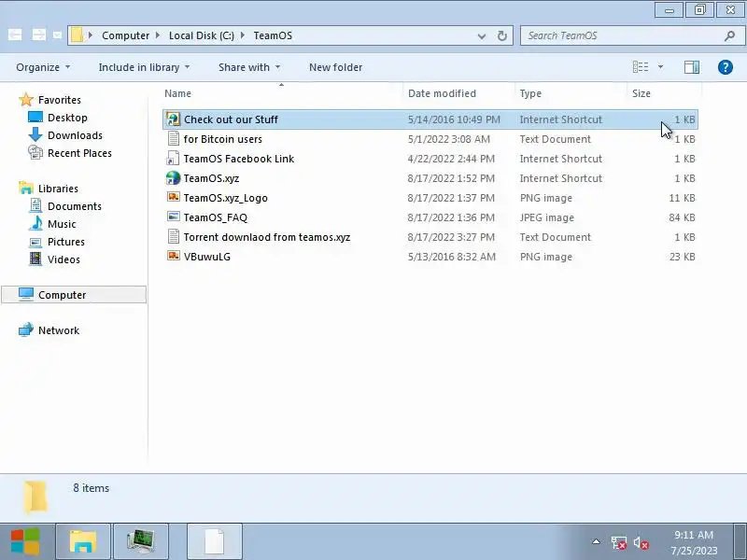The image size is (747, 560).
Task: Select TeamOS.xyz globe shortcut icon
Action: coord(173,178)
